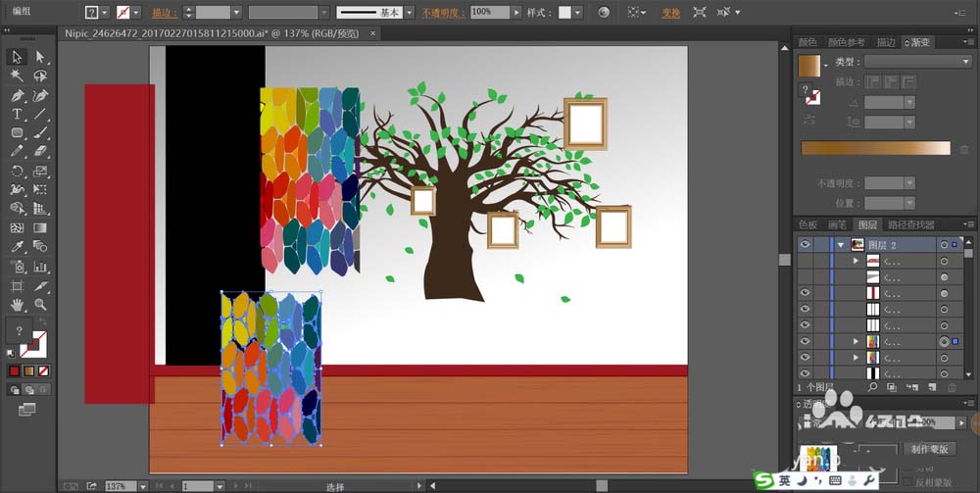Open the stroke weight dropdown
This screenshot has width=980, height=493.
point(237,13)
